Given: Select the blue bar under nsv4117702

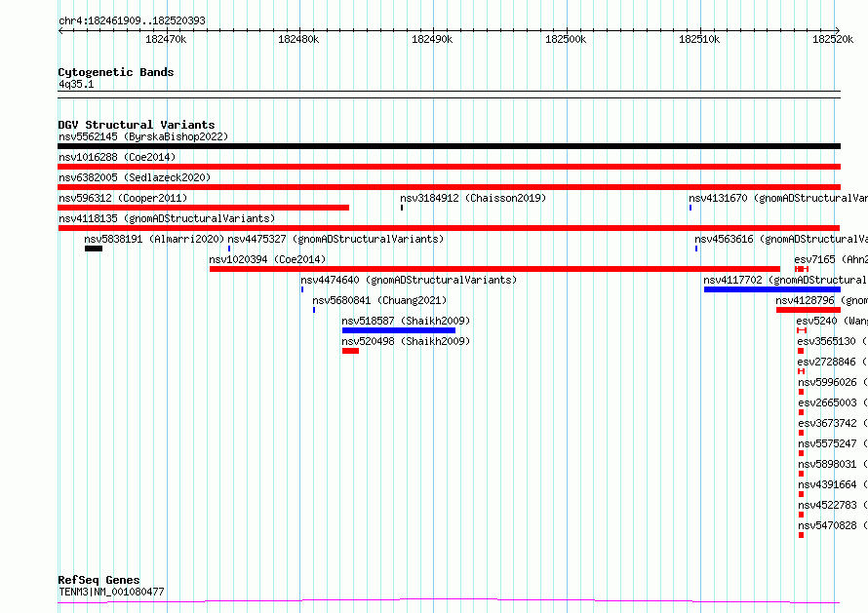Looking at the screenshot, I should point(772,289).
